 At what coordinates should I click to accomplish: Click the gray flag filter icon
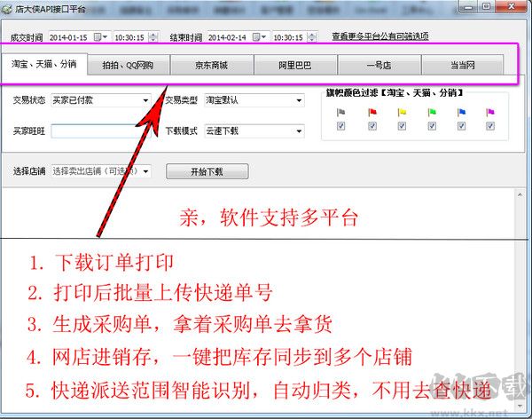342,112
